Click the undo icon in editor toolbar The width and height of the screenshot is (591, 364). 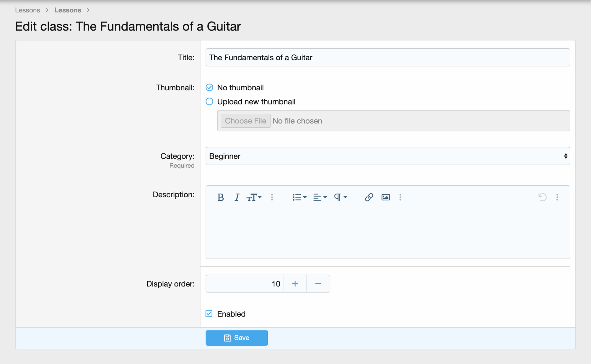[x=542, y=197]
